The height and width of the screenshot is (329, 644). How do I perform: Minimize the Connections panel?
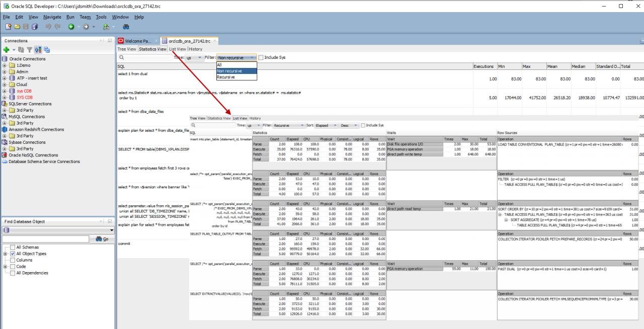click(x=109, y=41)
